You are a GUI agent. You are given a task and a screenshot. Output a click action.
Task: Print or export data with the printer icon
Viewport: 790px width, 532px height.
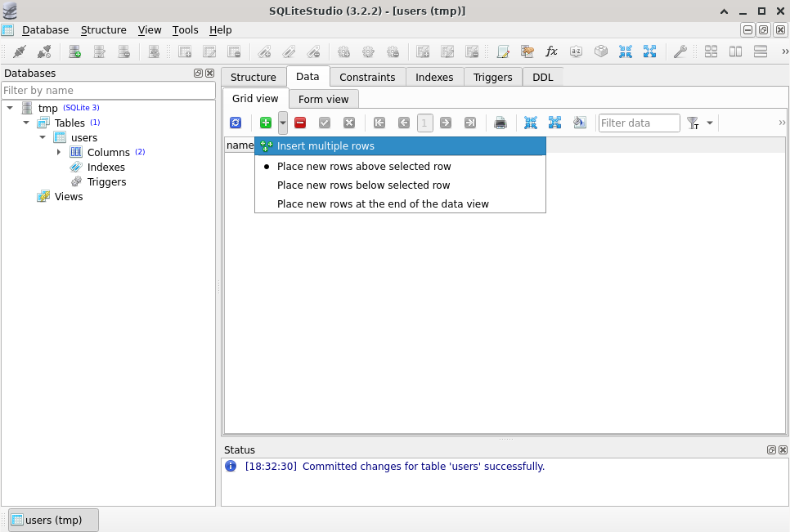coord(500,123)
